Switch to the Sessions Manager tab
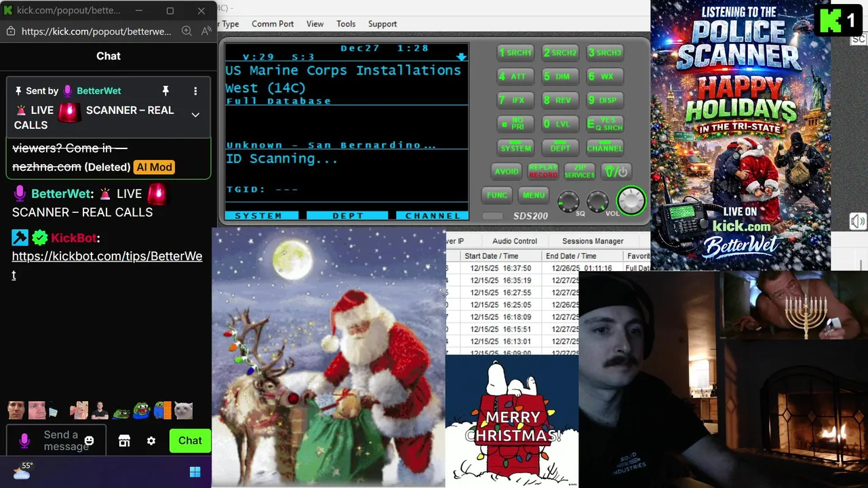 (x=593, y=241)
